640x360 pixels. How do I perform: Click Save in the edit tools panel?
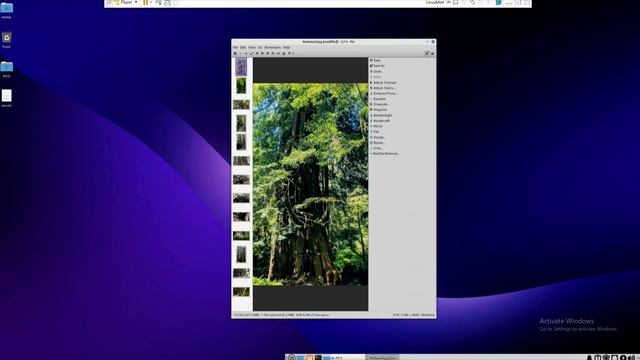pos(375,60)
